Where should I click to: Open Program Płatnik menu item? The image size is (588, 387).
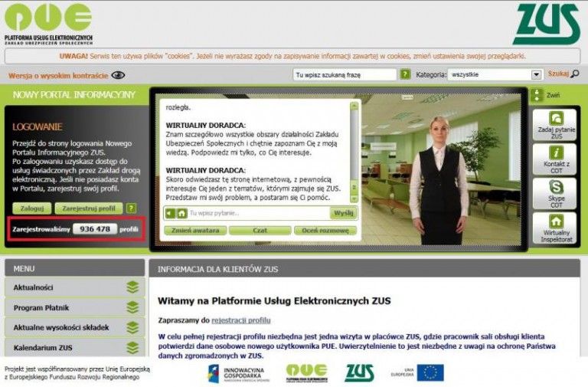coord(74,308)
